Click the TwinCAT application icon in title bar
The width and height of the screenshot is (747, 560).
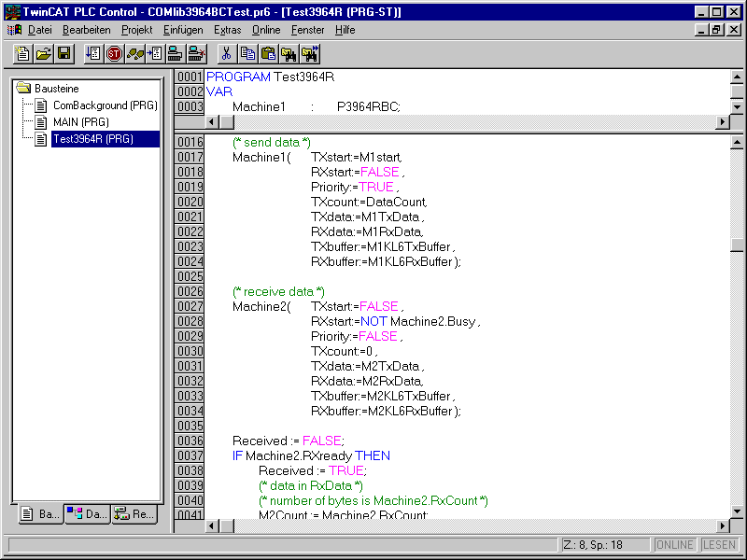point(12,12)
